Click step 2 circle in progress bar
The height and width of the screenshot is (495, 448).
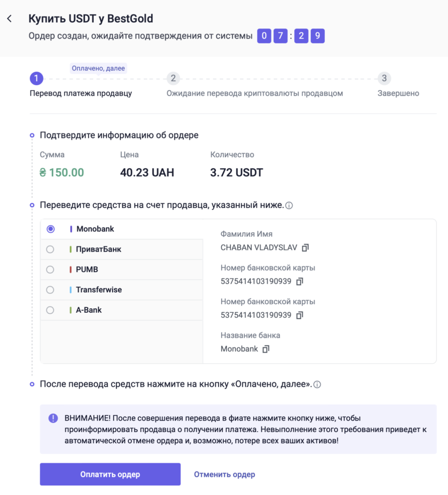point(173,79)
